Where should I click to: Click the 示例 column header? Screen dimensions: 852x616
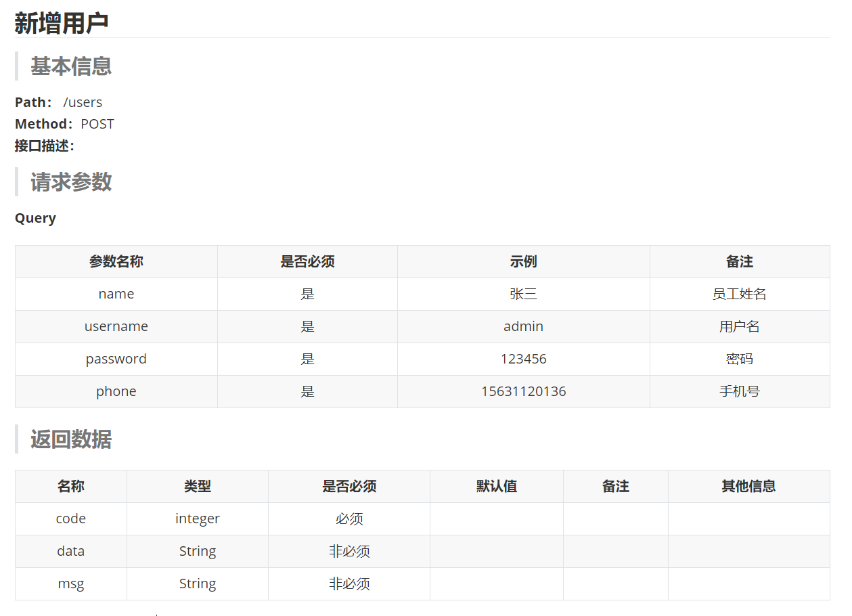click(x=523, y=262)
